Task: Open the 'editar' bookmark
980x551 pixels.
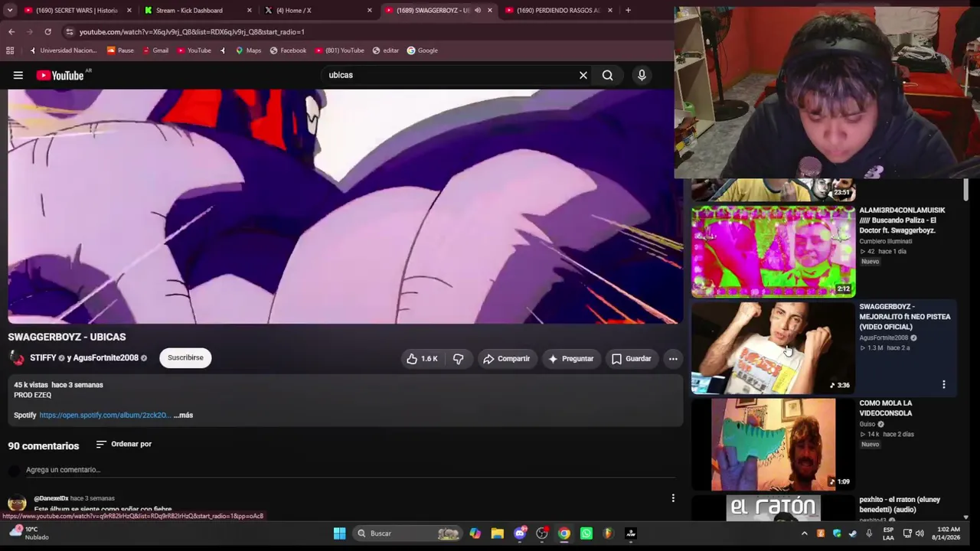Action: 385,51
